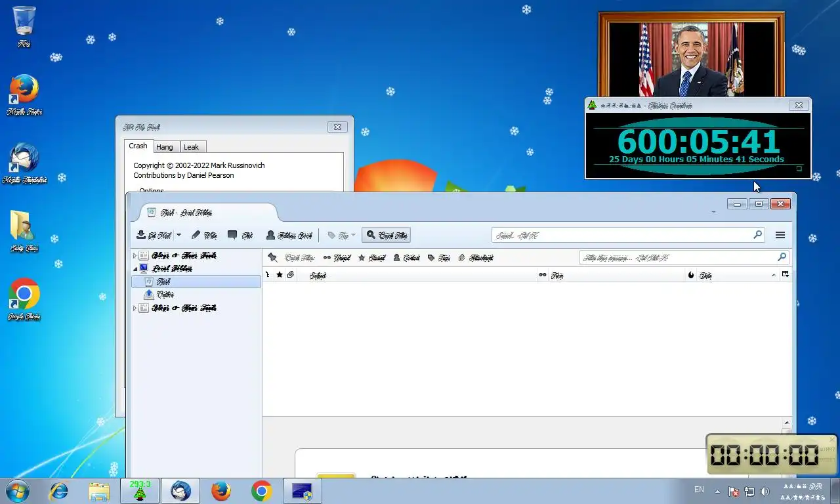
Task: Sort messages by the From column
Action: (617, 276)
